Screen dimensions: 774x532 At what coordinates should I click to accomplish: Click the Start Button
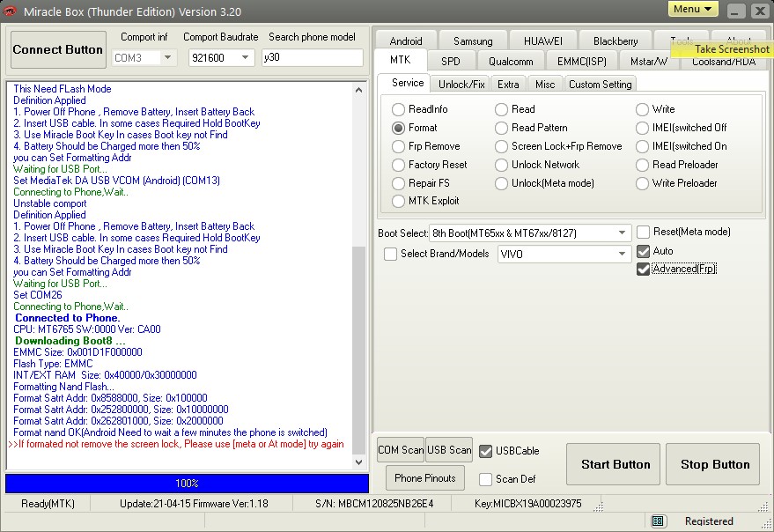click(x=613, y=464)
